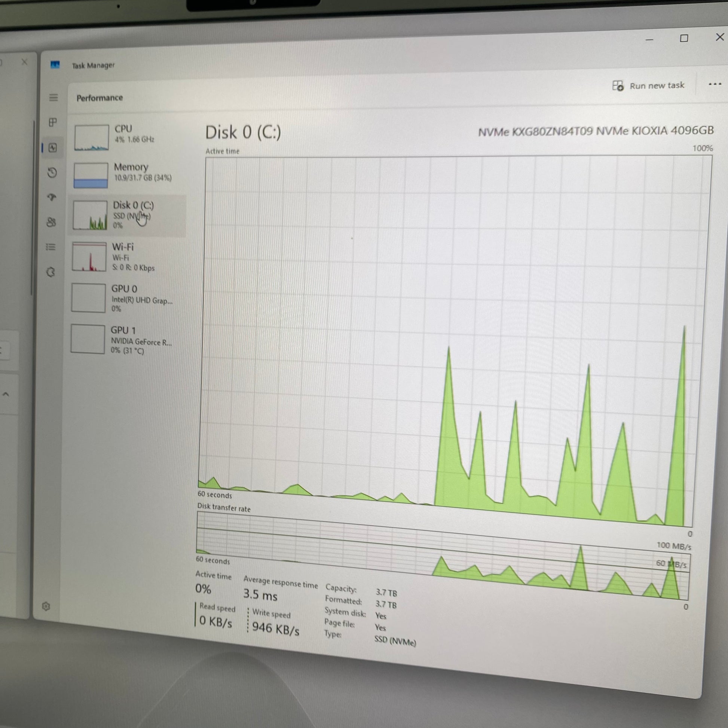
Task: Open the App history icon
Action: 52,172
